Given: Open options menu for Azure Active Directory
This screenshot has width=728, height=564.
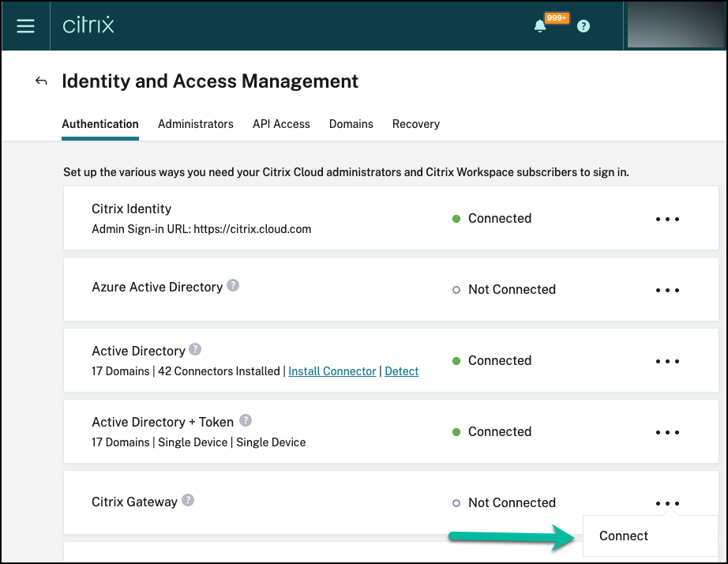Looking at the screenshot, I should pos(667,290).
